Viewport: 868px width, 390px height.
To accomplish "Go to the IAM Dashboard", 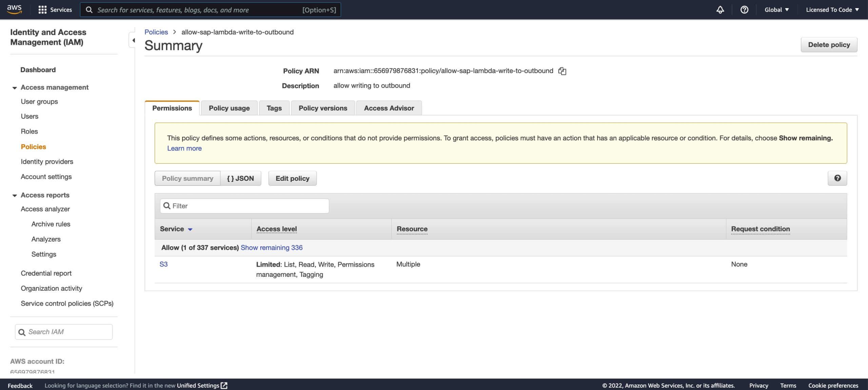I will click(x=38, y=70).
